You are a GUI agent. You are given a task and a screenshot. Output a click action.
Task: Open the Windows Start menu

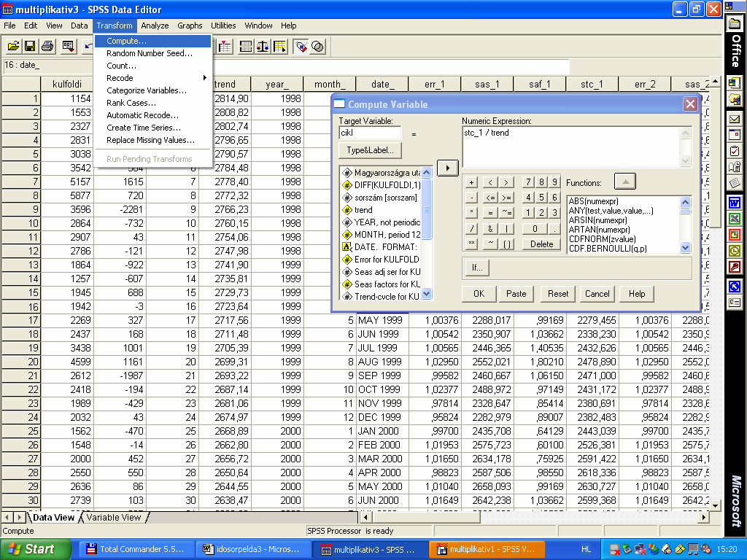(35, 549)
